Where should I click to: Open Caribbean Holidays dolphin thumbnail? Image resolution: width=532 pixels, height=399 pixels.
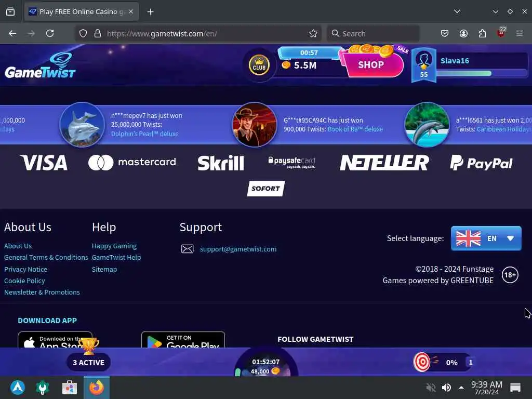(x=427, y=124)
